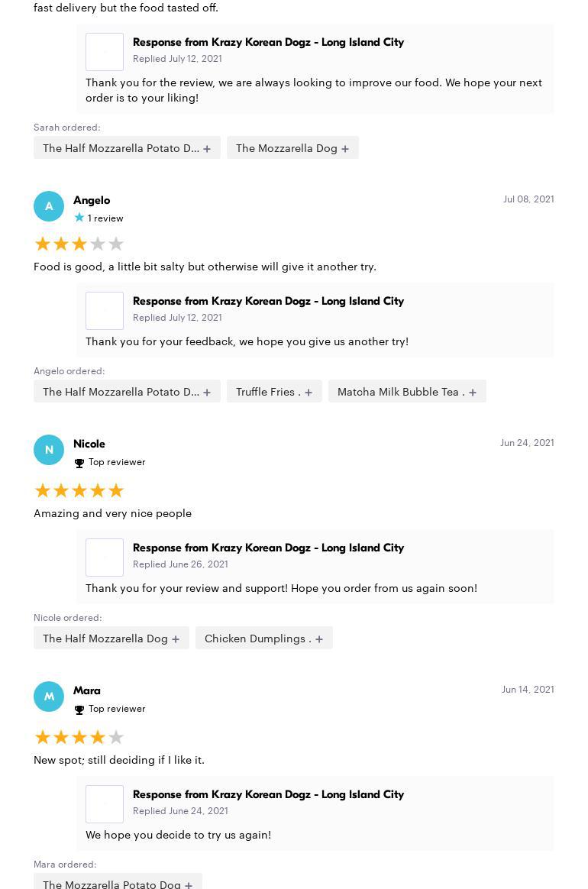Click Nicole's Top reviewer trophy icon
The image size is (588, 889).
tap(79, 463)
